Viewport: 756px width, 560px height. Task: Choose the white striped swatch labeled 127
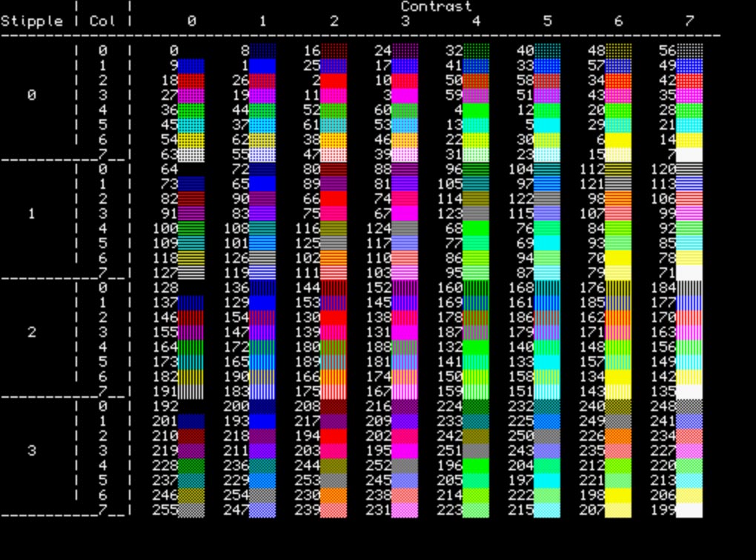click(x=191, y=273)
